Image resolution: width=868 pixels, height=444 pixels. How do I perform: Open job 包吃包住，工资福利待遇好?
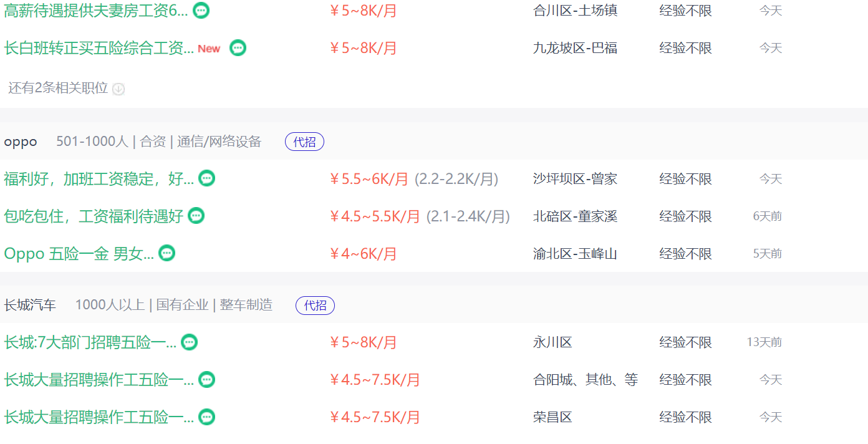[x=94, y=216]
